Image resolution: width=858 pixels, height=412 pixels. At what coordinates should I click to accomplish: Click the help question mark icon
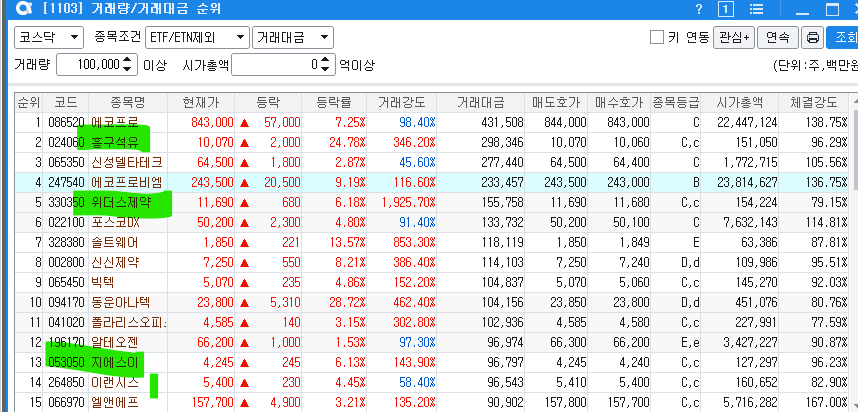point(698,9)
